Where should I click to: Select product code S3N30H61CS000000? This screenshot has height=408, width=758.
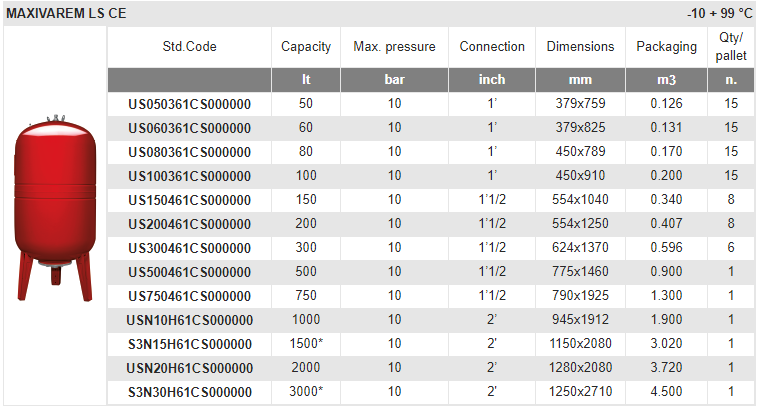[190, 392]
